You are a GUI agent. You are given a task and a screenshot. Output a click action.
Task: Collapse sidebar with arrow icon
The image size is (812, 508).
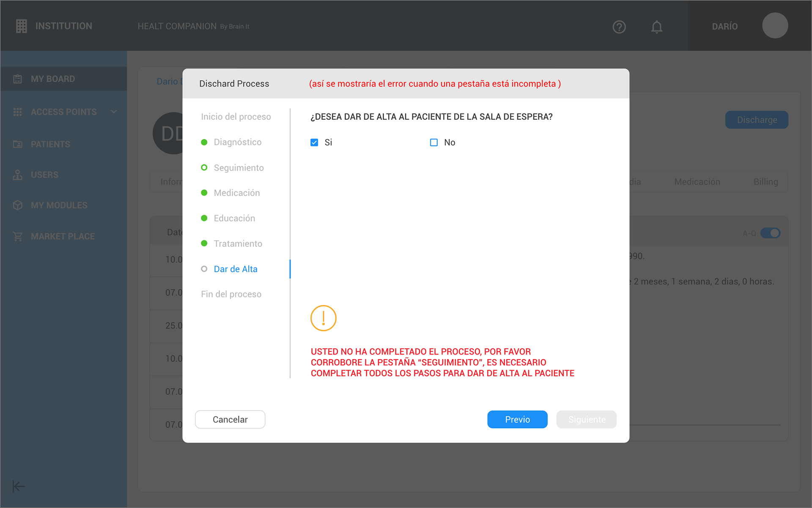pos(18,486)
